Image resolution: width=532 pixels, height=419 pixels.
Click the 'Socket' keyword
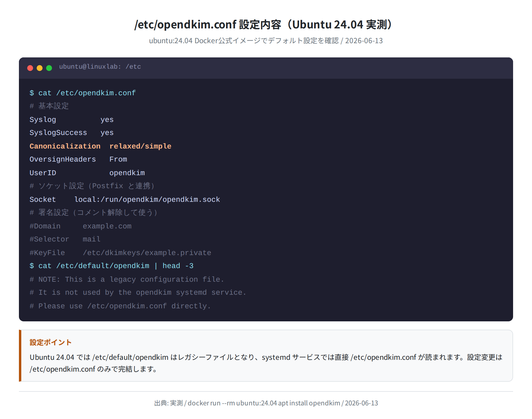43,199
